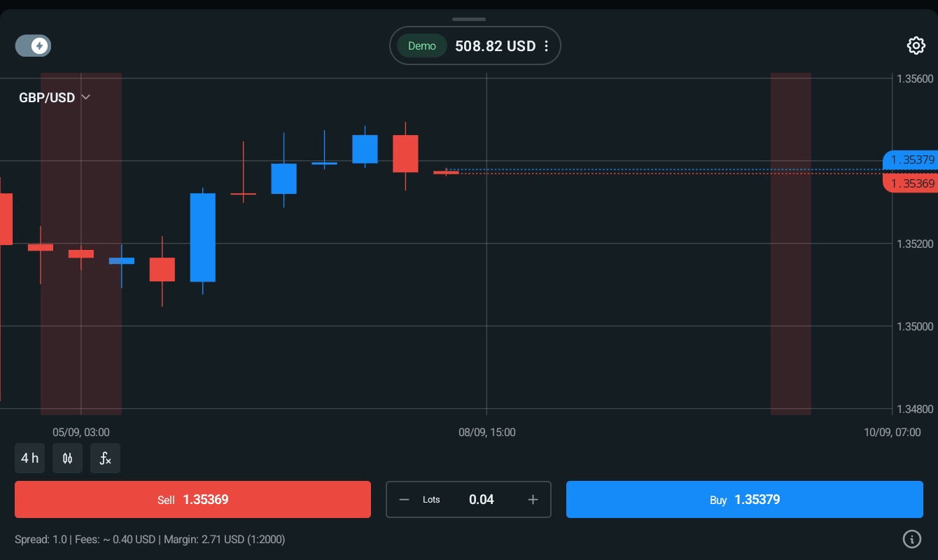Click the 508.82 USD balance
The width and height of the screenshot is (938, 560).
pos(496,46)
